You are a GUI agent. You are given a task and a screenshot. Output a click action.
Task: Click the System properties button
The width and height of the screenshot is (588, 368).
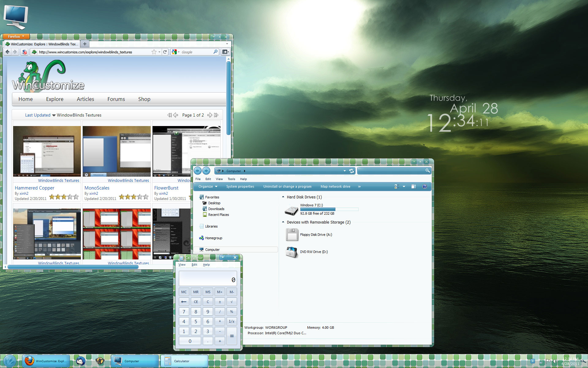240,186
